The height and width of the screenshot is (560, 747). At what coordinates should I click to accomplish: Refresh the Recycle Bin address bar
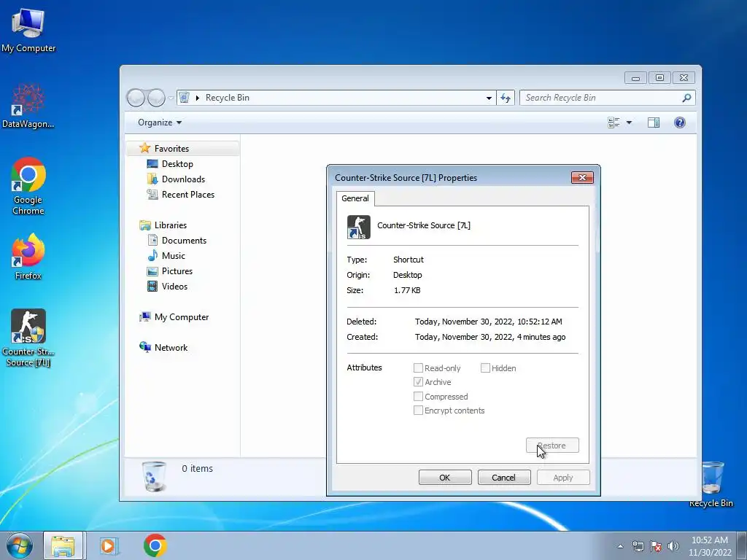tap(506, 98)
